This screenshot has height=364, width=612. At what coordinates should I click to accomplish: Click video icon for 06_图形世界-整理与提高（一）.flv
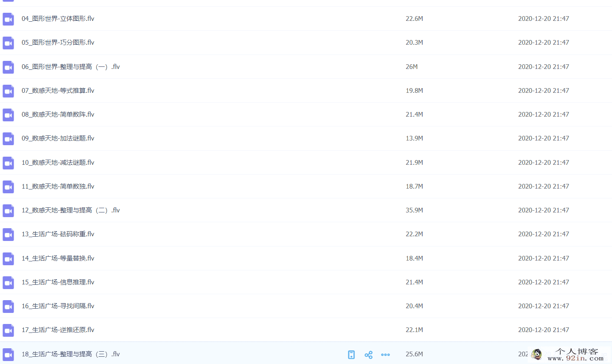tap(8, 67)
